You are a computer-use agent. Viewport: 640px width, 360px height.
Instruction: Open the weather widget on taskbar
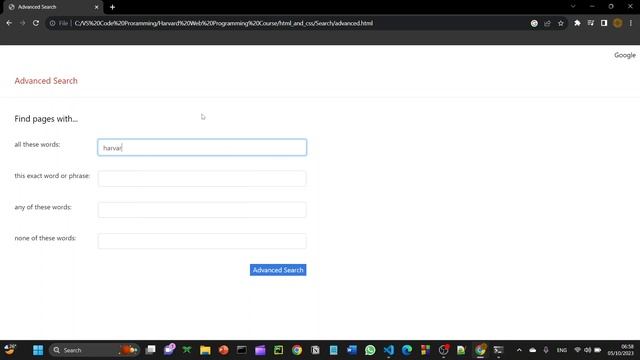(x=10, y=350)
